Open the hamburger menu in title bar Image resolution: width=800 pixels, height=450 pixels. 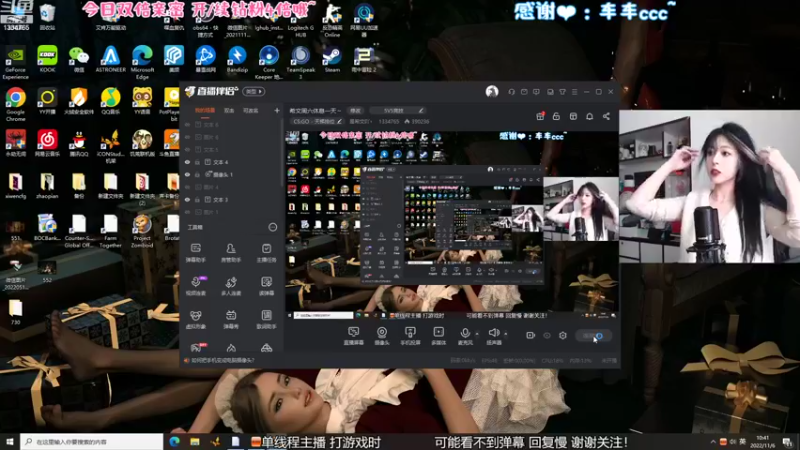click(x=574, y=92)
